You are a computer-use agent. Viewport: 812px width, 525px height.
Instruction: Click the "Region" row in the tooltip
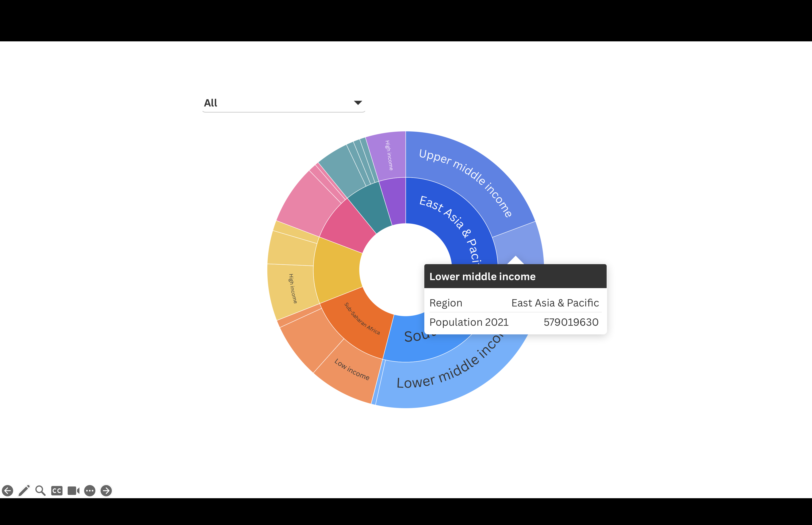tap(446, 303)
